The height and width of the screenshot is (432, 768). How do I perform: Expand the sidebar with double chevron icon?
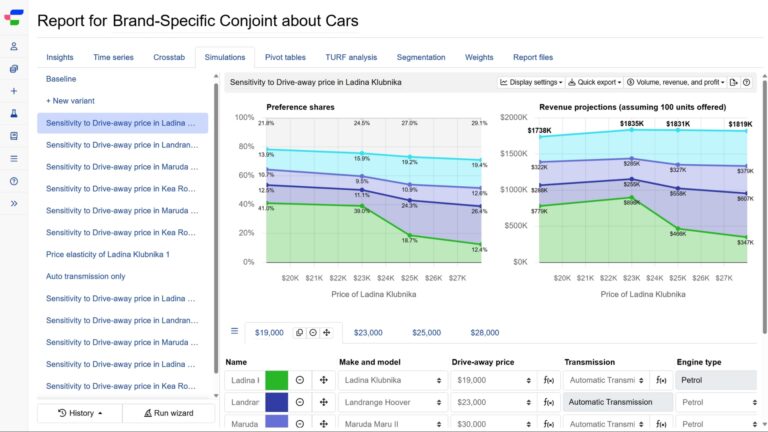click(14, 203)
